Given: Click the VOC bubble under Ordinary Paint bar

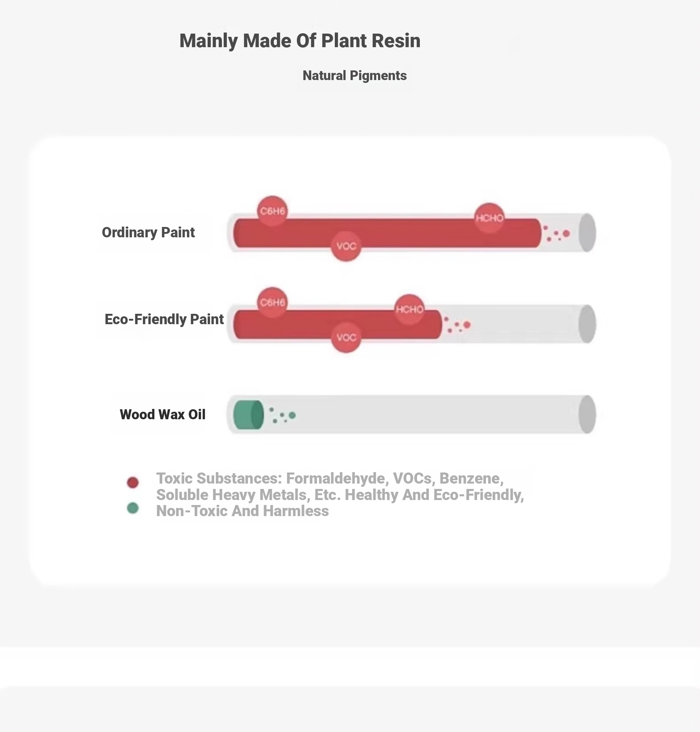Looking at the screenshot, I should [346, 246].
